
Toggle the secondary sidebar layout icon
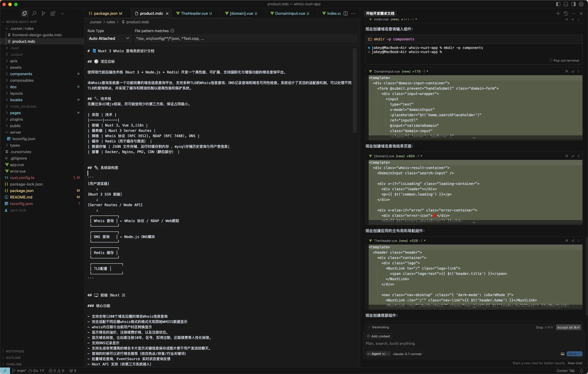click(573, 4)
